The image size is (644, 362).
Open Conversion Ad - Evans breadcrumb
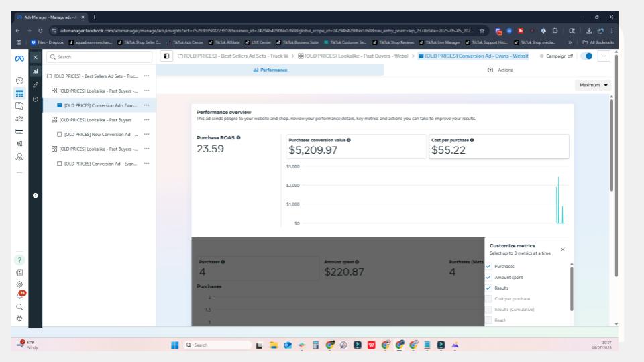click(473, 56)
